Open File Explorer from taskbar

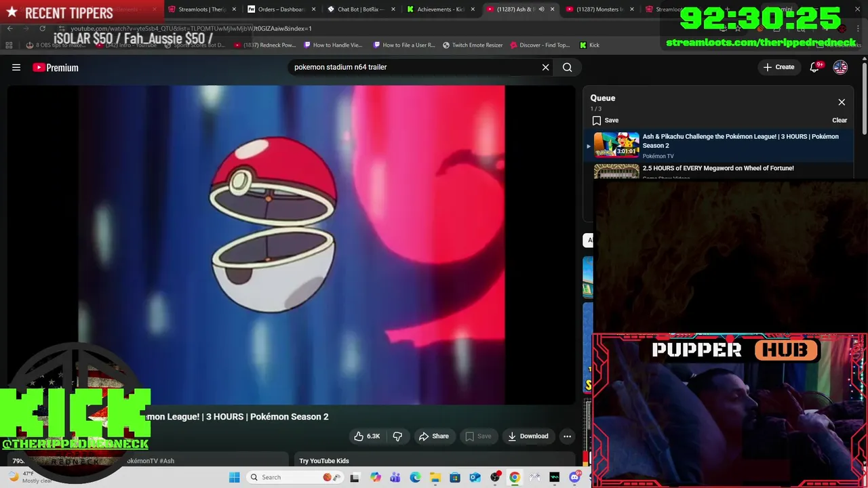[x=435, y=477]
